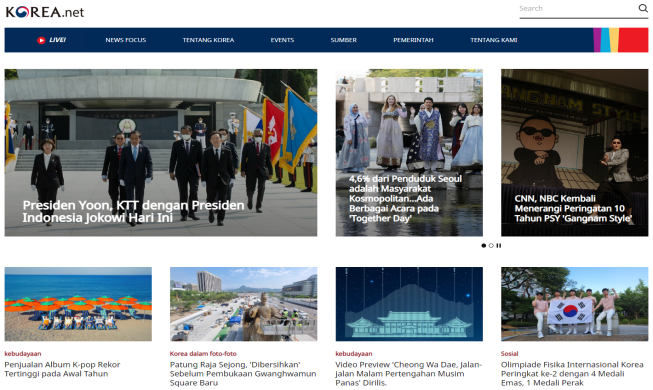Screen dimensions: 653x390
Task: Open the NEWS FOCUS menu
Action: (x=125, y=40)
